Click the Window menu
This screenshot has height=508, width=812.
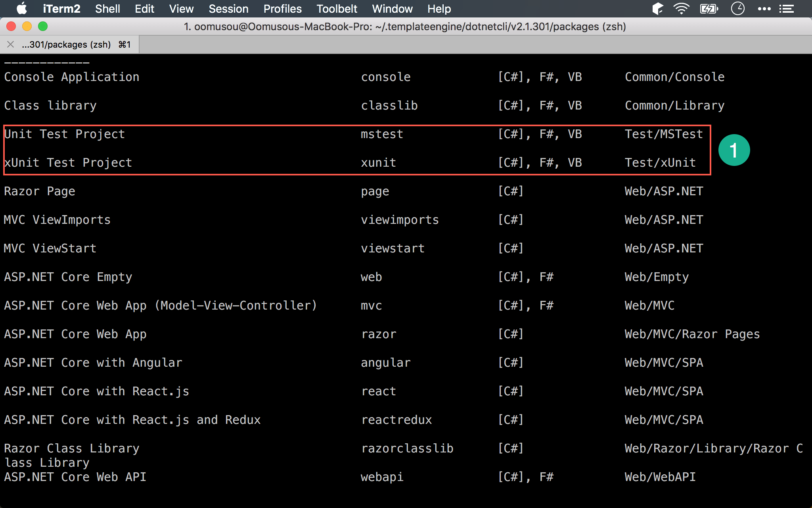click(x=392, y=9)
